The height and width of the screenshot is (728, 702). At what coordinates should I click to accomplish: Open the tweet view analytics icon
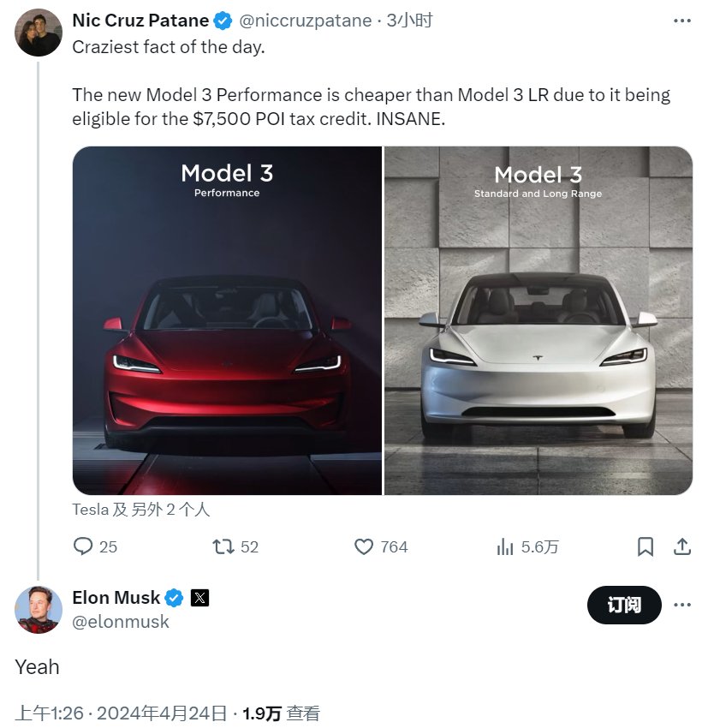(505, 546)
